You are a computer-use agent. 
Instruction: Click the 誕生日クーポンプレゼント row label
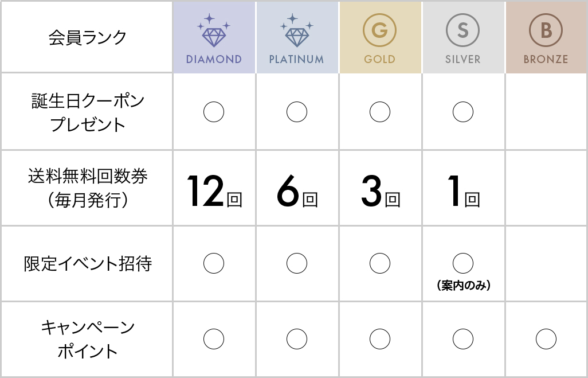coord(87,112)
